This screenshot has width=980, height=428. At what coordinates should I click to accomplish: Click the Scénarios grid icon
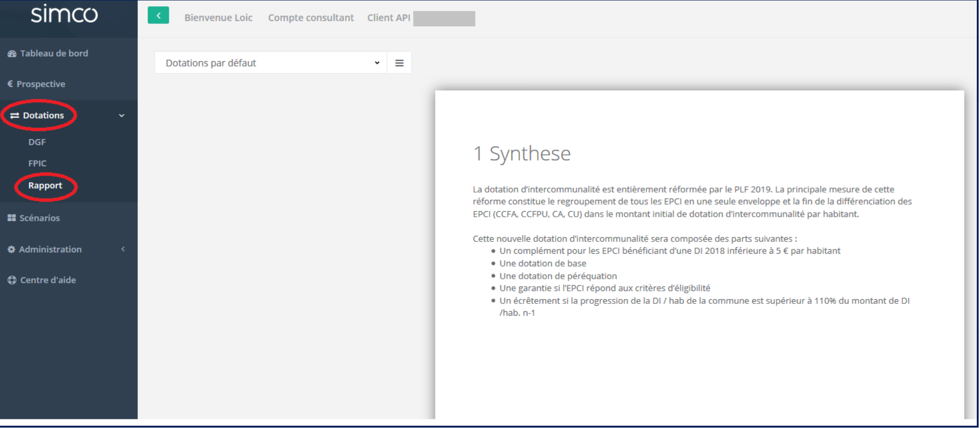coord(11,218)
